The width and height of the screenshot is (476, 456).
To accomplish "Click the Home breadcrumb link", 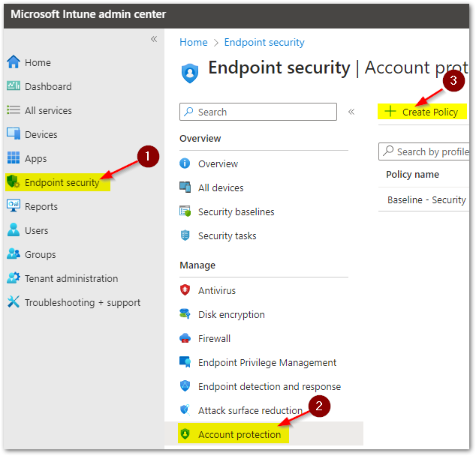I will point(194,42).
